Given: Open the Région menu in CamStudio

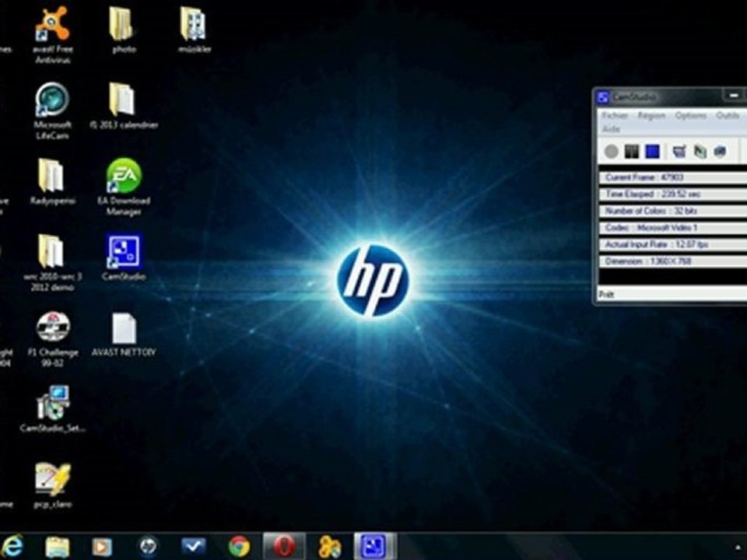Looking at the screenshot, I should 651,116.
